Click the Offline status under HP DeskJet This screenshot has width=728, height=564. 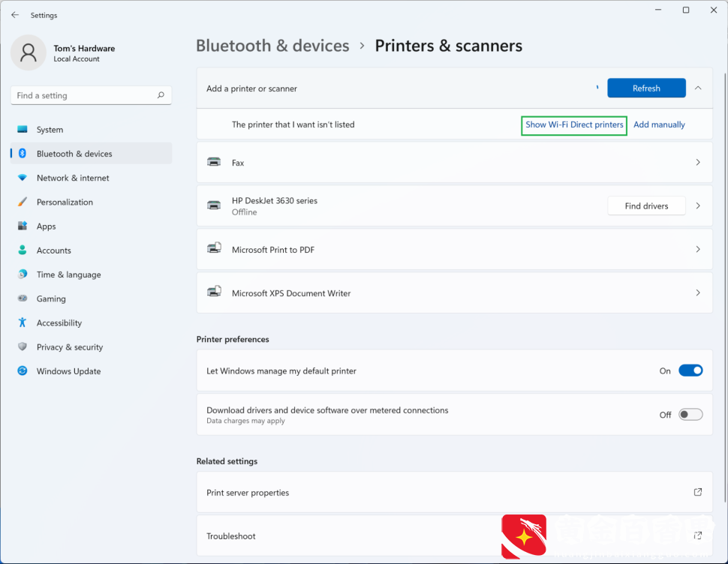[x=244, y=212]
